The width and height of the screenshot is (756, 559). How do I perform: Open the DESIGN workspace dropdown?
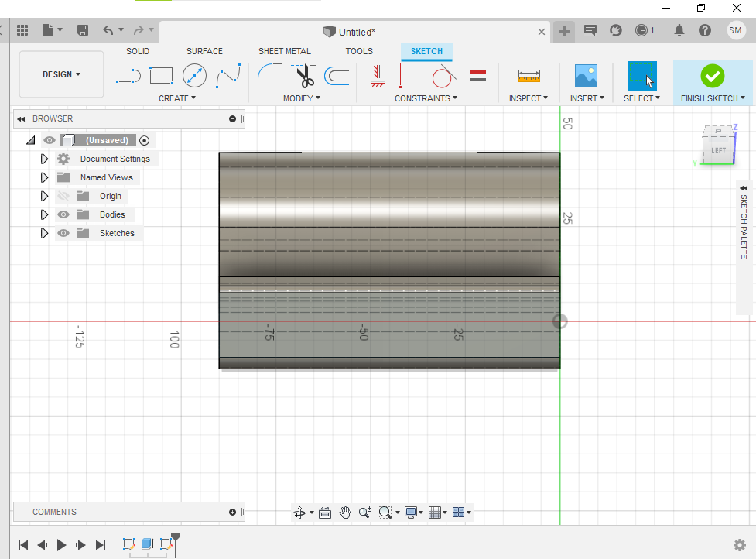[61, 74]
